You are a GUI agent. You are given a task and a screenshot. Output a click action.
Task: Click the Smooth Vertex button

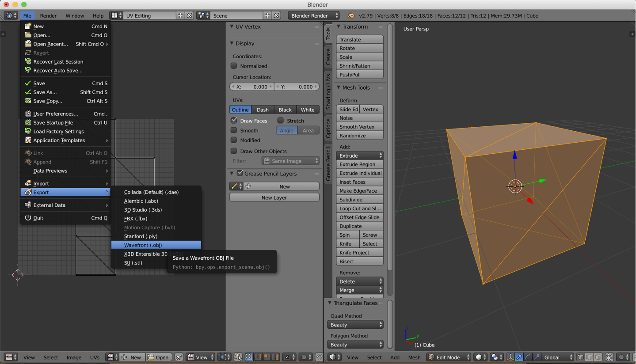[360, 127]
